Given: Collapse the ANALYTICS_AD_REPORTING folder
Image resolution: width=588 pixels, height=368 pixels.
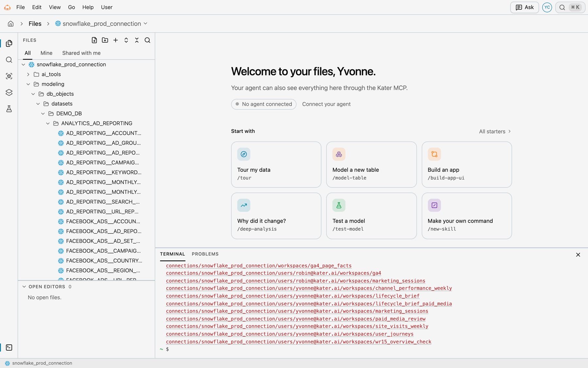Looking at the screenshot, I should point(48,123).
